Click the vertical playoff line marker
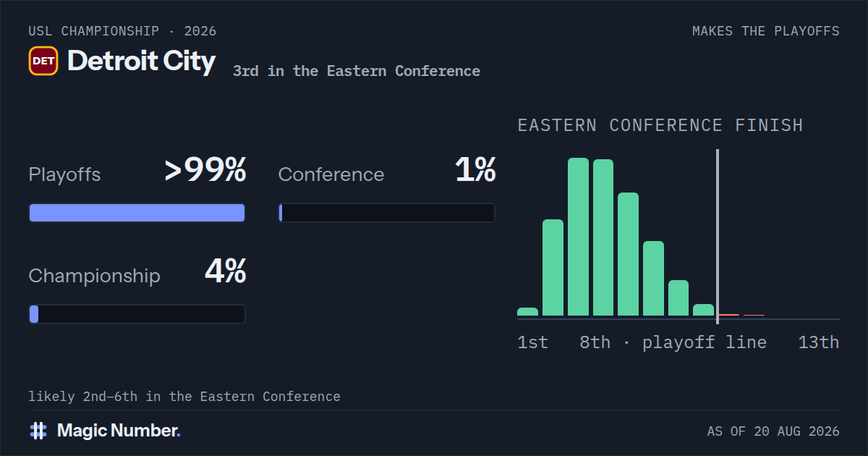Image resolution: width=868 pixels, height=456 pixels. 717,237
